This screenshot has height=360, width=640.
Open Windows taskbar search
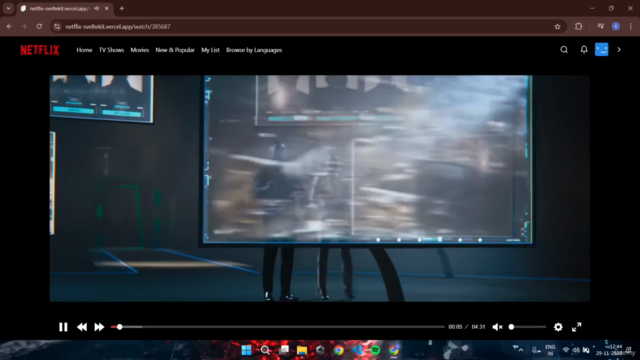pyautogui.click(x=265, y=350)
